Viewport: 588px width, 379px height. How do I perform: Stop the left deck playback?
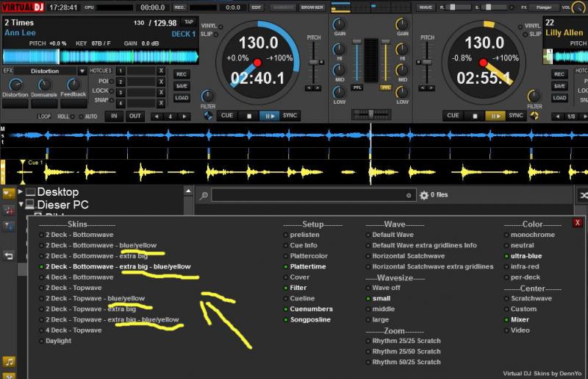(x=249, y=116)
